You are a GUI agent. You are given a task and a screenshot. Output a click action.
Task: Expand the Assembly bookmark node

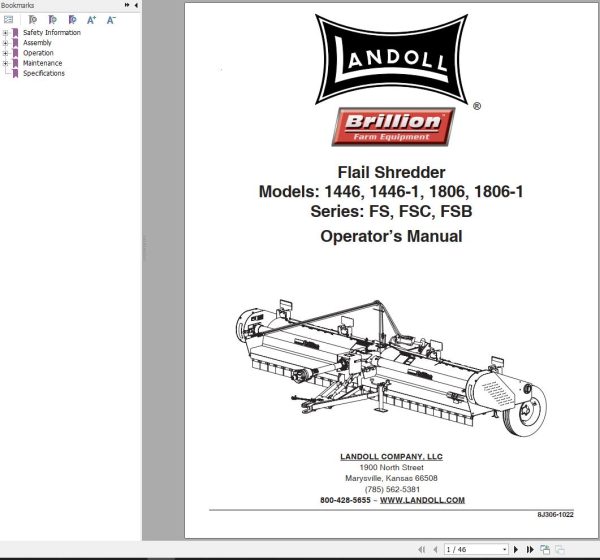(x=5, y=43)
